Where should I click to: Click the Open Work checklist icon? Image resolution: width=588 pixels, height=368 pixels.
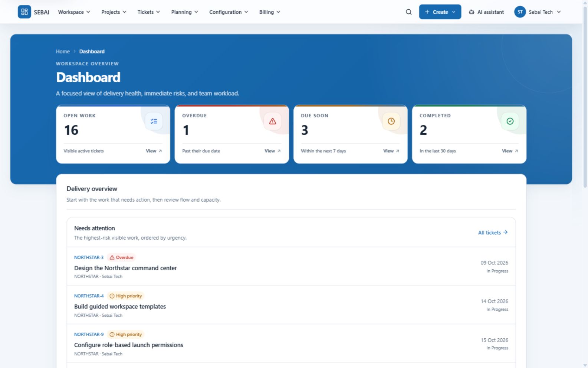tap(154, 121)
